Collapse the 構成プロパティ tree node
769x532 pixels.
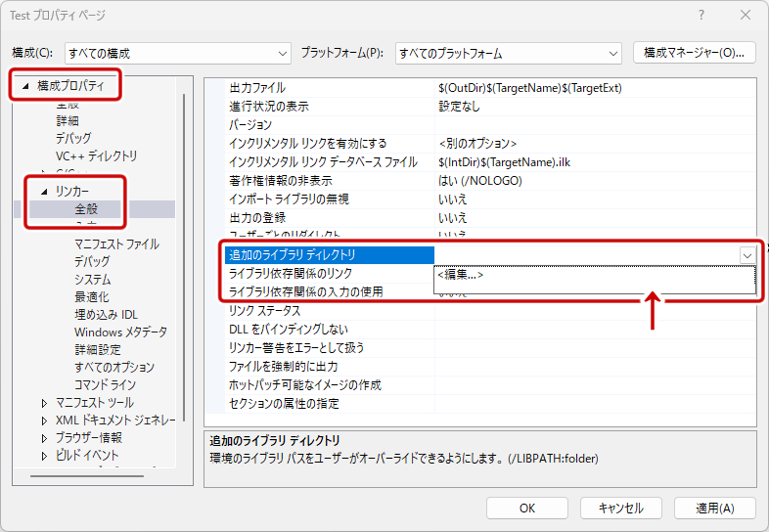tap(26, 86)
